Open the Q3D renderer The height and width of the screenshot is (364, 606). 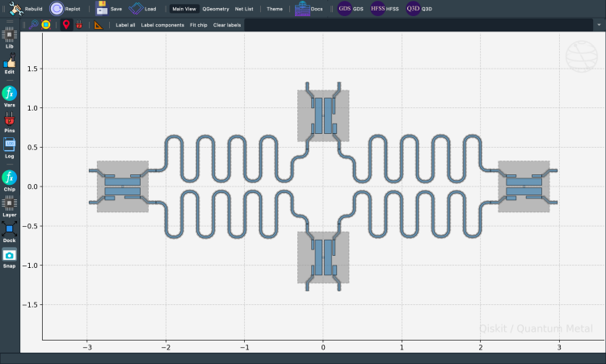(419, 9)
